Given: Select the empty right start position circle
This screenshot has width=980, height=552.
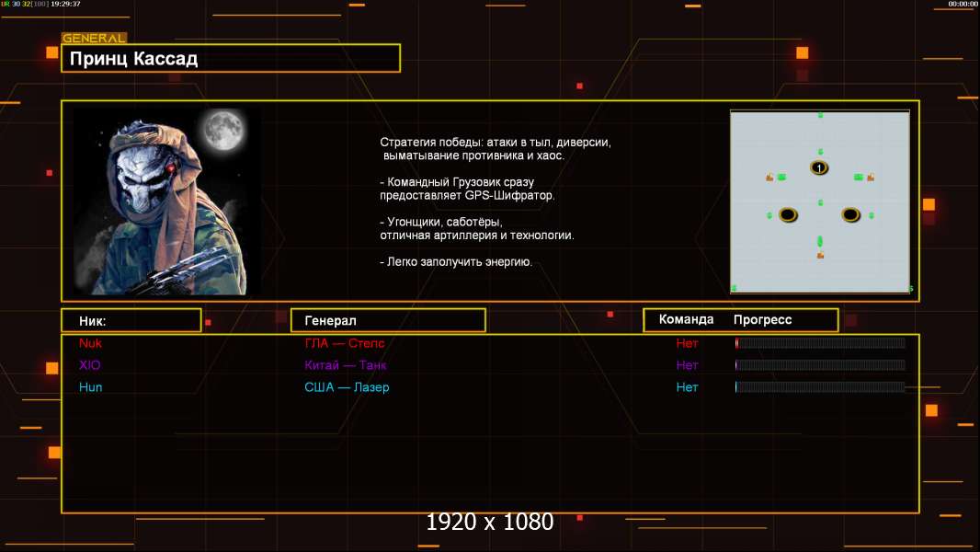Looking at the screenshot, I should click(850, 215).
